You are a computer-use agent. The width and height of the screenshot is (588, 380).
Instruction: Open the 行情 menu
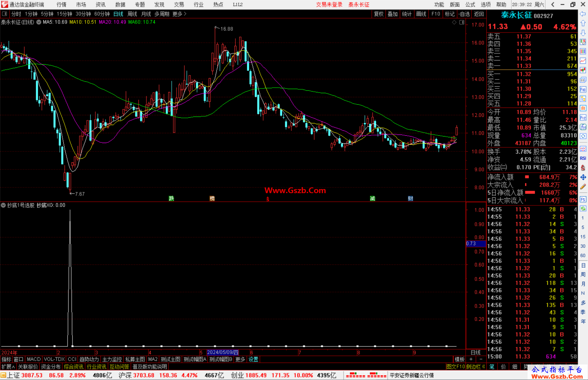pos(62,5)
